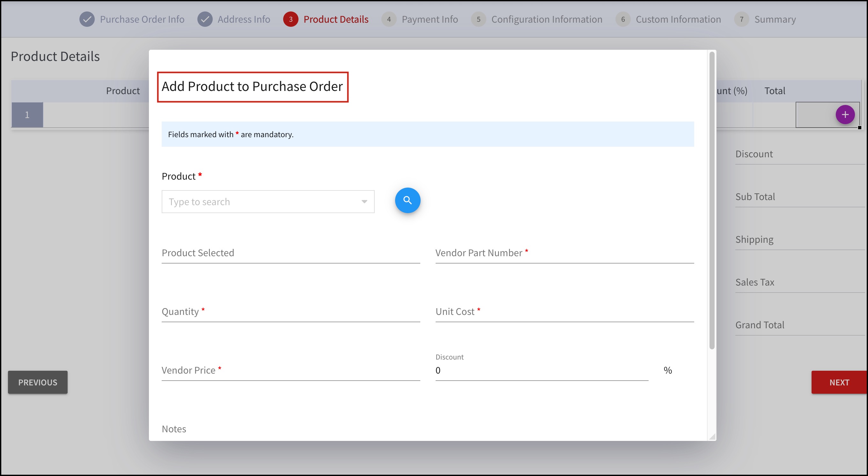Click the Purchase Order Info checkmark icon
This screenshot has width=868, height=476.
coord(87,19)
